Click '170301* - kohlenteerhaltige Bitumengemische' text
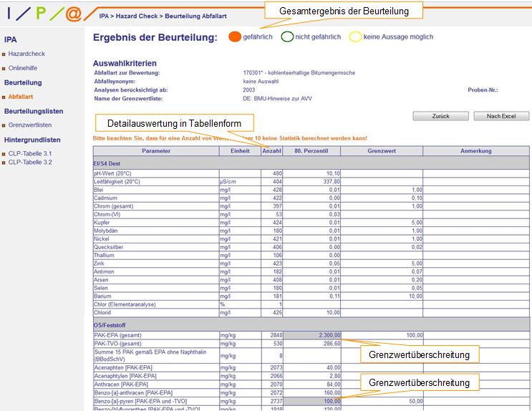532x411 pixels. [299, 72]
